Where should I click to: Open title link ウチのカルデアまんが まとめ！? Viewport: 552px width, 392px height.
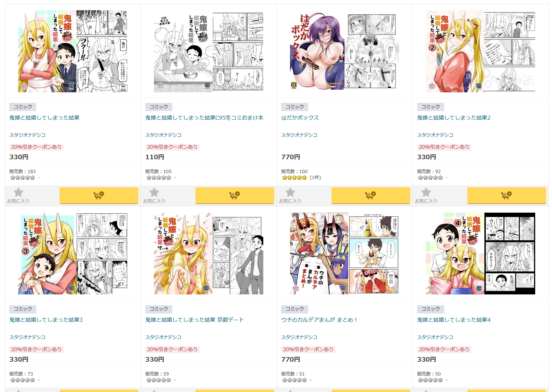coord(319,320)
